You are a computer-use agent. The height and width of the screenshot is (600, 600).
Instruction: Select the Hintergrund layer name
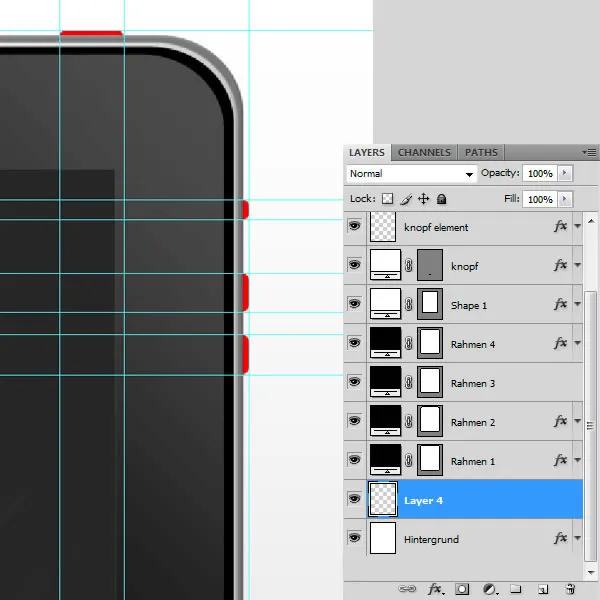tap(431, 540)
